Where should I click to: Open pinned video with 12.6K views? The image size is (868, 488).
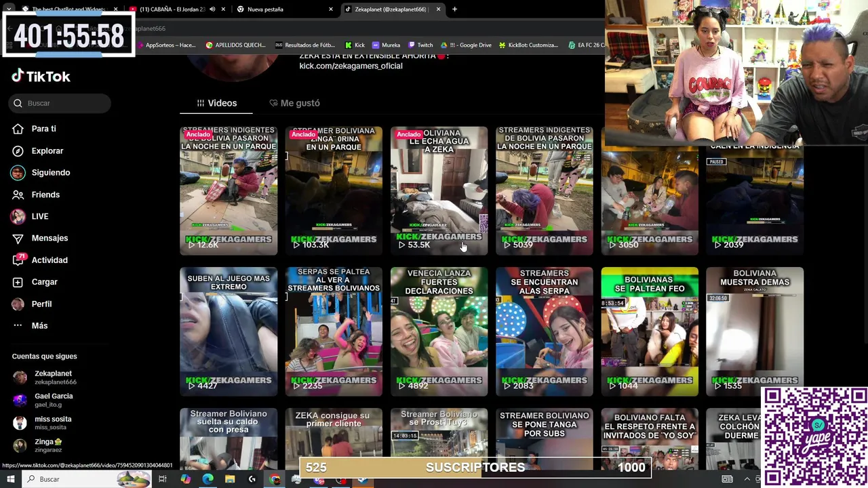(x=229, y=190)
